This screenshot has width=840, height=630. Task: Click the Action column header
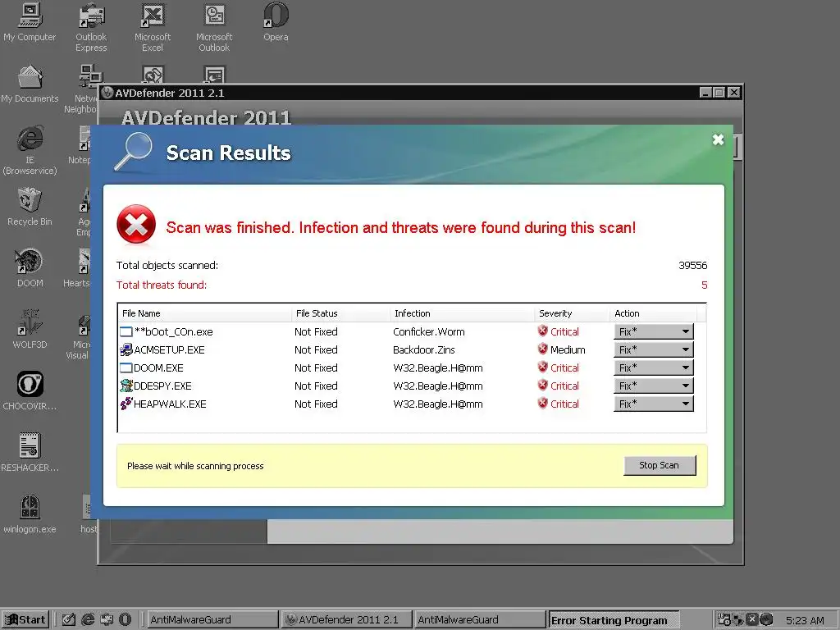click(x=653, y=313)
